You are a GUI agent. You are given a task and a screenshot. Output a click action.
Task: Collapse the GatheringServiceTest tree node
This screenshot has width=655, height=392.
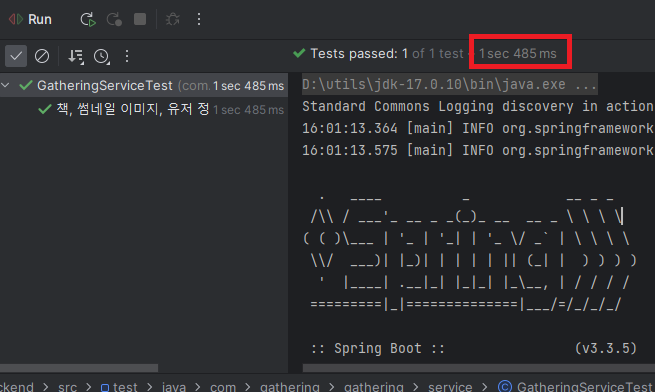(x=5, y=85)
